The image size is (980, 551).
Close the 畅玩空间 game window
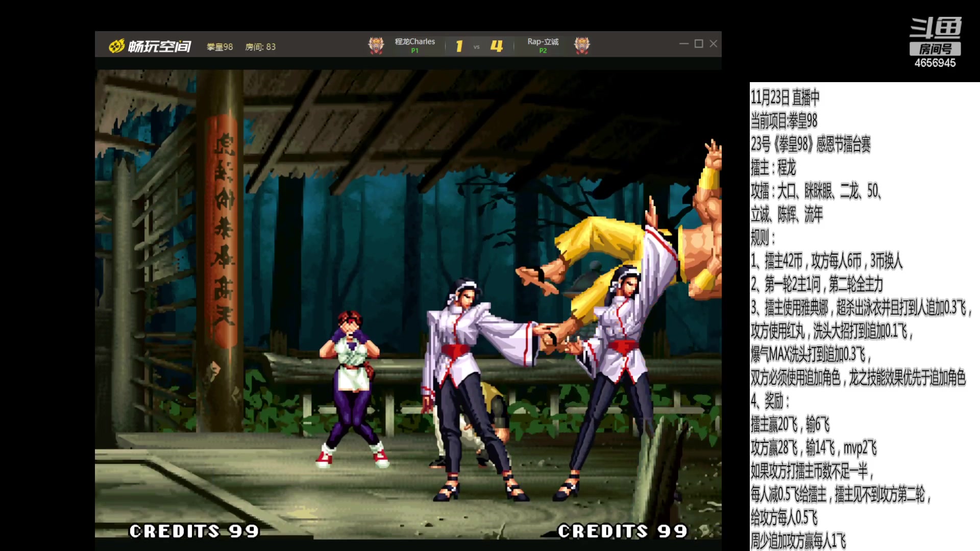point(714,44)
